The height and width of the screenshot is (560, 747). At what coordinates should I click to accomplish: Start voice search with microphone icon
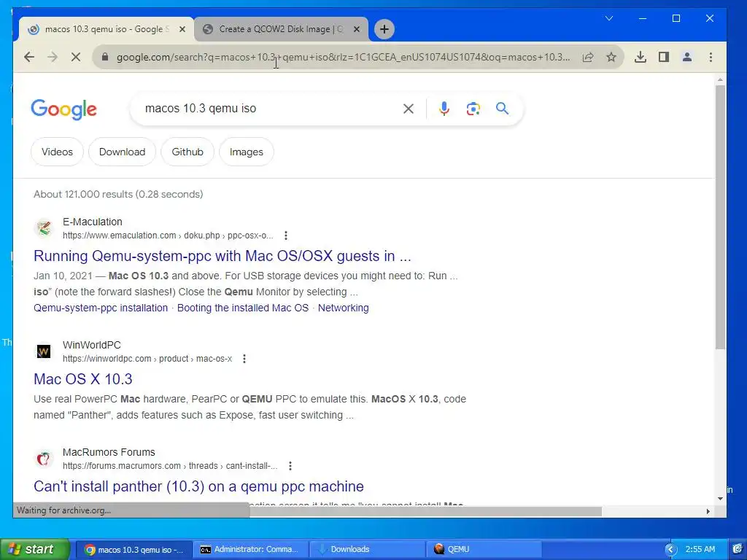pos(444,109)
